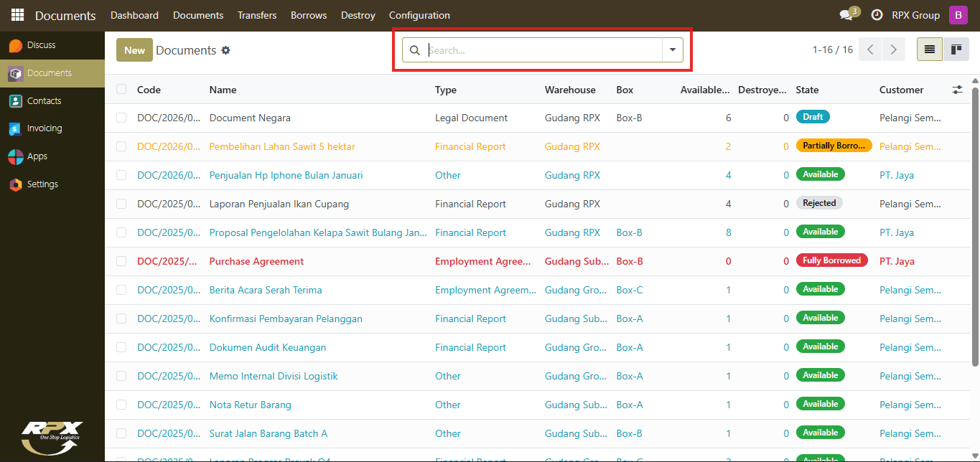Open the Documents top menu item
980x462 pixels.
coord(198,15)
